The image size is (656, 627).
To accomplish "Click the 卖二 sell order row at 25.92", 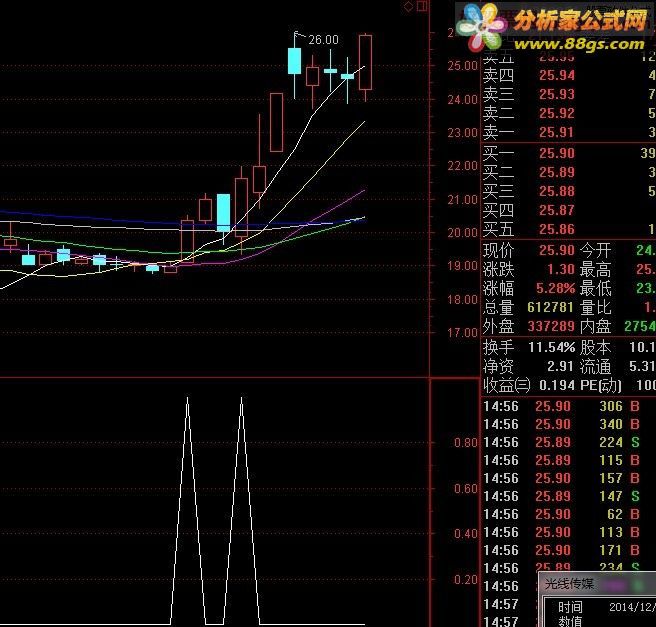I will coord(569,113).
